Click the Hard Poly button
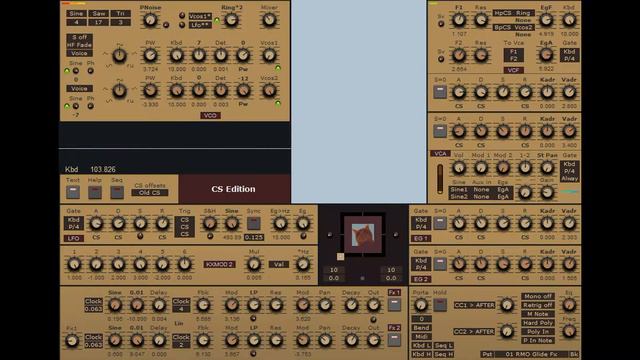 click(538, 323)
